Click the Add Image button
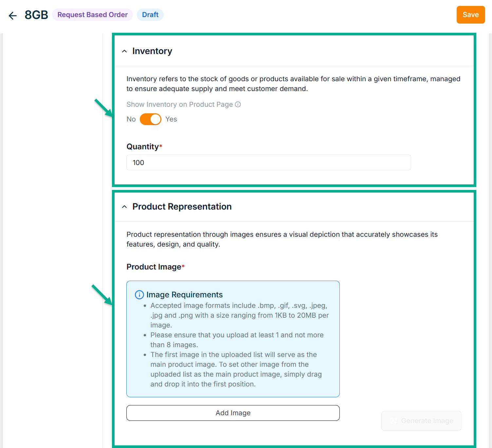This screenshot has height=448, width=492. [233, 413]
